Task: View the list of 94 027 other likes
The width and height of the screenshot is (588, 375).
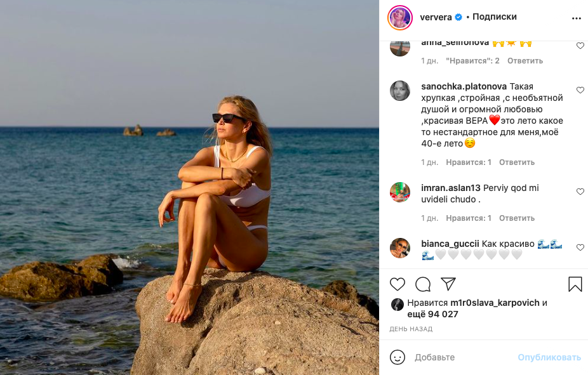Action: pyautogui.click(x=432, y=314)
